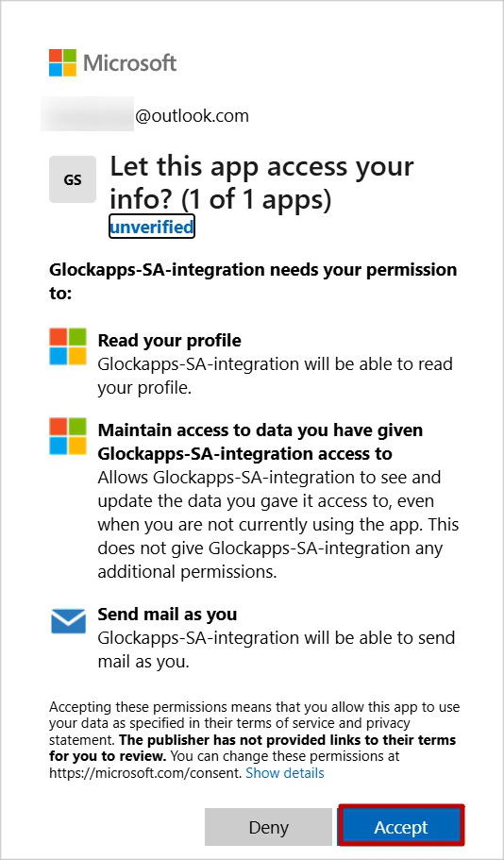Click the bold publisher terms warning text

tap(252, 748)
